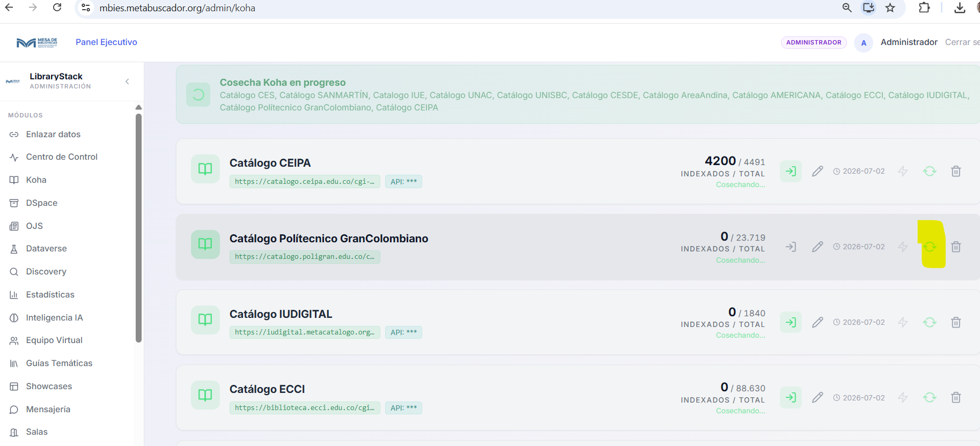Click bolt icon for Catálogo Politecnico GranColombiano
The image size is (980, 446).
(903, 247)
